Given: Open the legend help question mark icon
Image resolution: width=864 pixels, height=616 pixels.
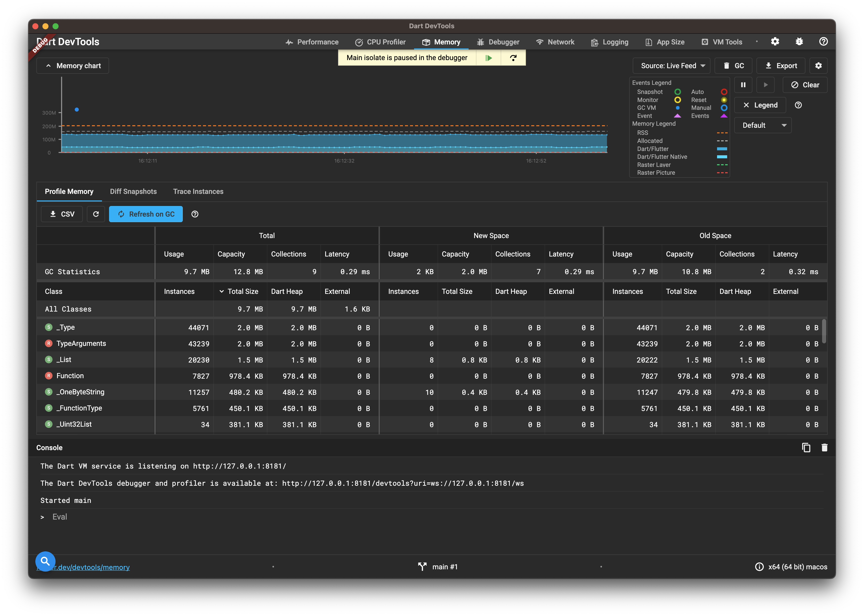Looking at the screenshot, I should coord(798,106).
